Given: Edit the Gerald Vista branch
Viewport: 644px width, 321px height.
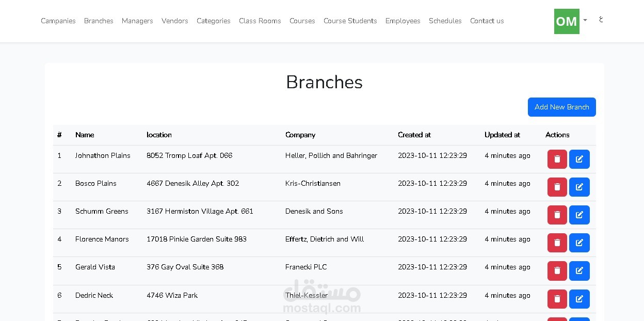Looking at the screenshot, I should [x=579, y=270].
